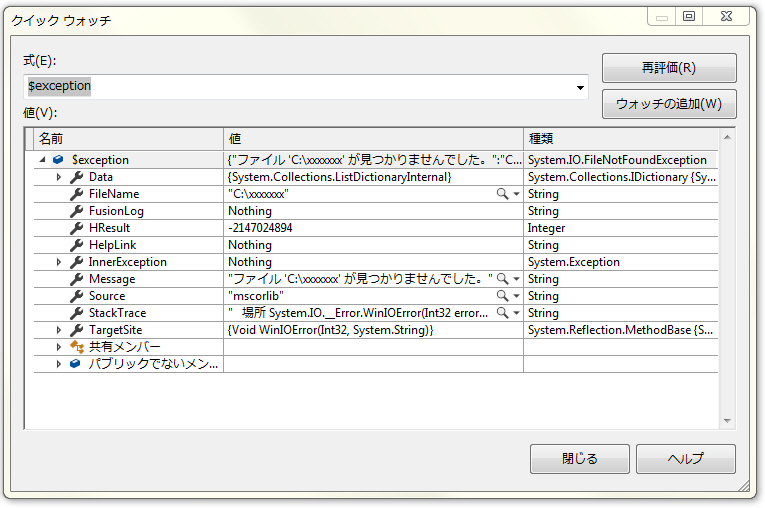Screen dimensions: 765x508
Task: Open the magnifier visualizer for StackTrace value
Action: click(502, 313)
